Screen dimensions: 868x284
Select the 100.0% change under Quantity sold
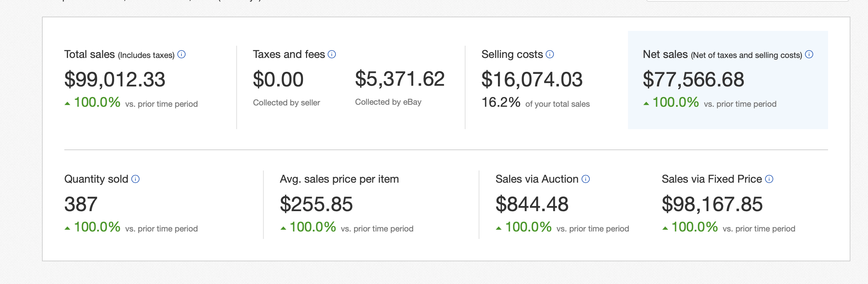tap(97, 227)
